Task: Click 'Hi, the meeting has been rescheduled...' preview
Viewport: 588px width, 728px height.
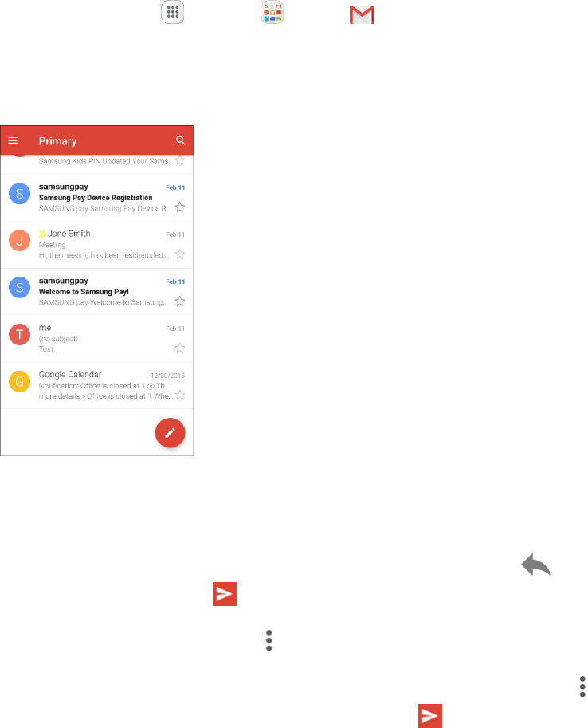Action: (x=104, y=255)
